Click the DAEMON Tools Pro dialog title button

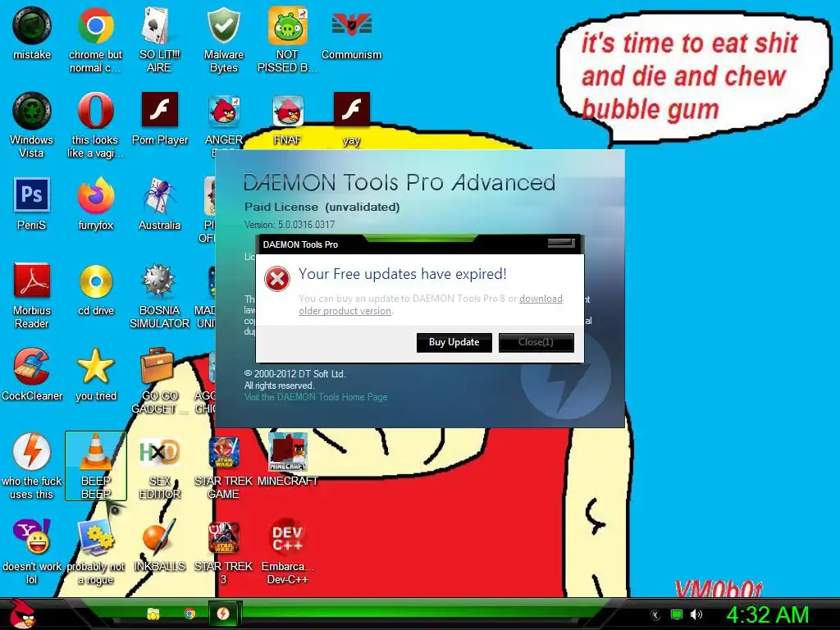(560, 243)
